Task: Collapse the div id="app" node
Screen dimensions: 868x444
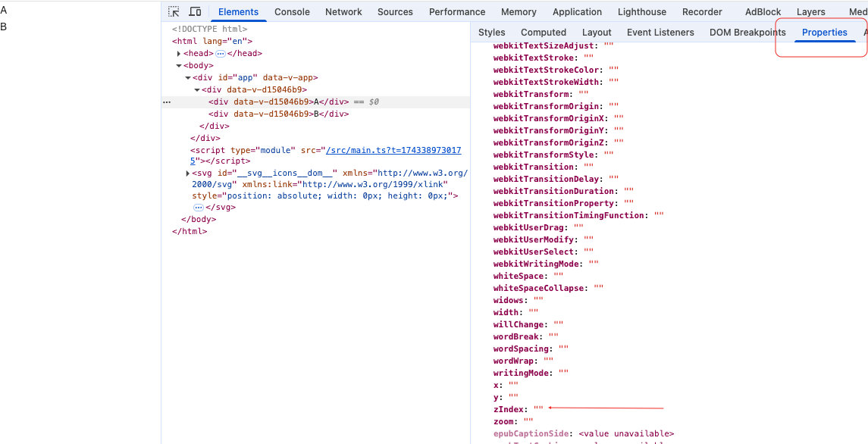Action: [x=188, y=78]
